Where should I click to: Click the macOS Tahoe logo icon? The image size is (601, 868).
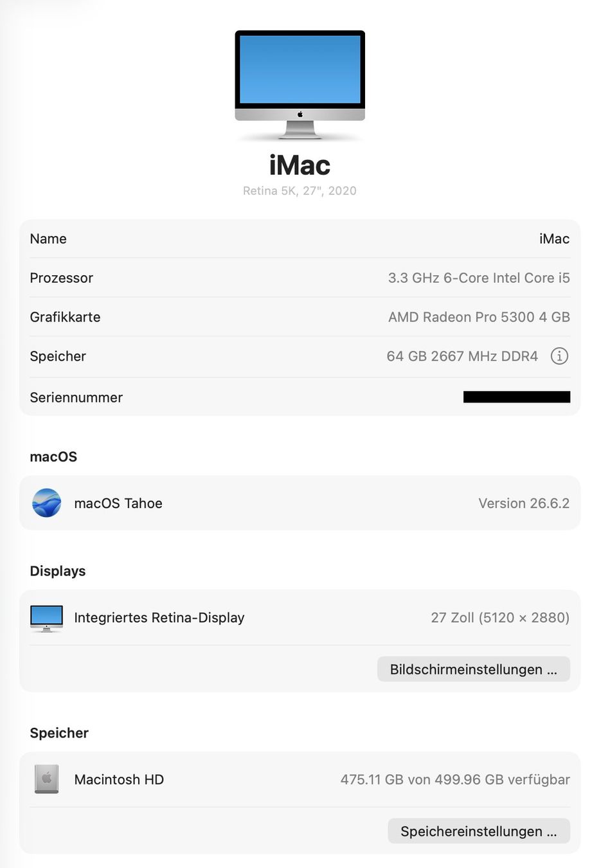47,503
